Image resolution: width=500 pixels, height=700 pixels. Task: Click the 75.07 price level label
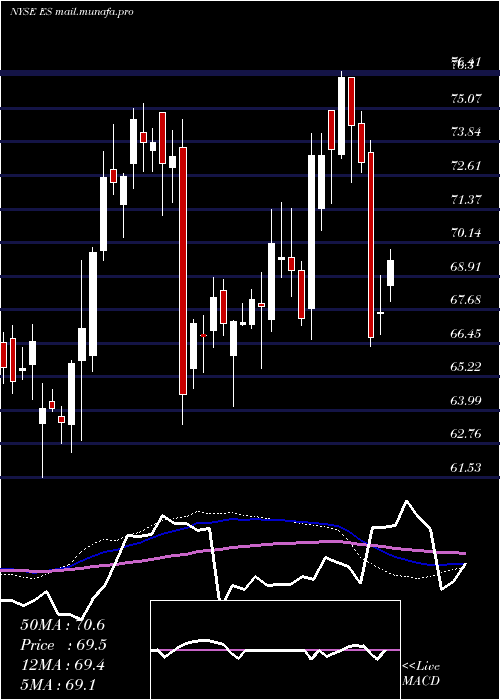click(x=467, y=98)
